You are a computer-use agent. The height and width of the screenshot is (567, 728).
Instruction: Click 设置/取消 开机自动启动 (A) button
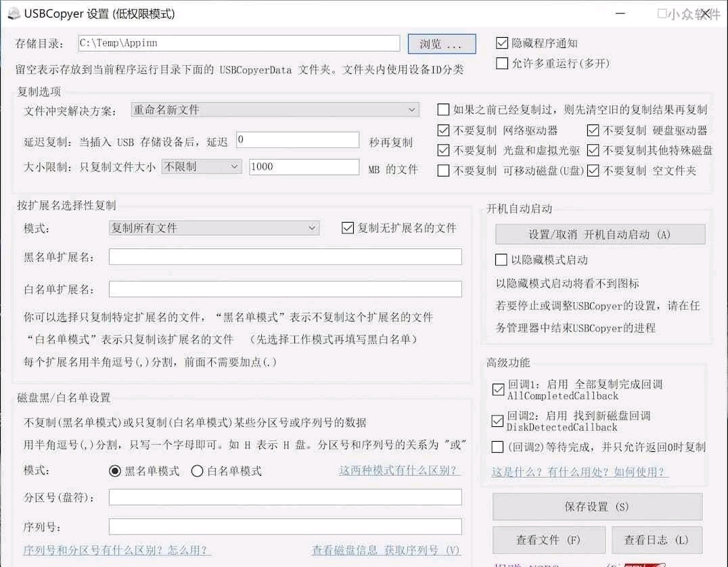coord(600,235)
